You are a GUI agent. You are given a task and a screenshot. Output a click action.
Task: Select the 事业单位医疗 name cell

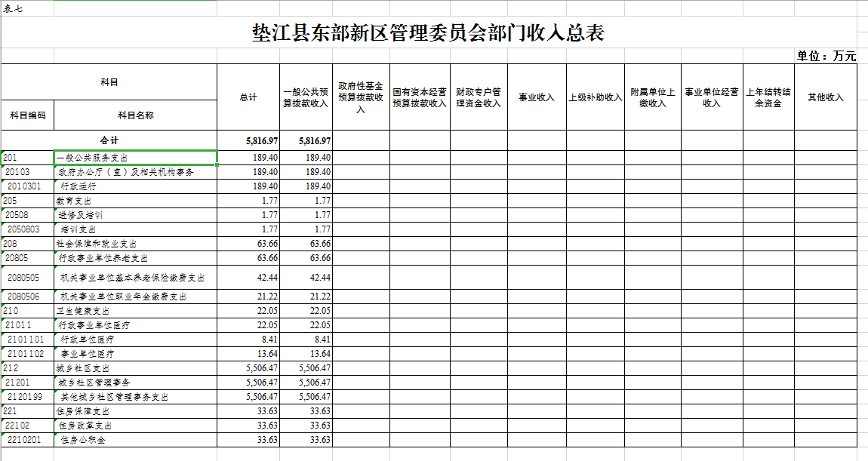click(x=136, y=354)
